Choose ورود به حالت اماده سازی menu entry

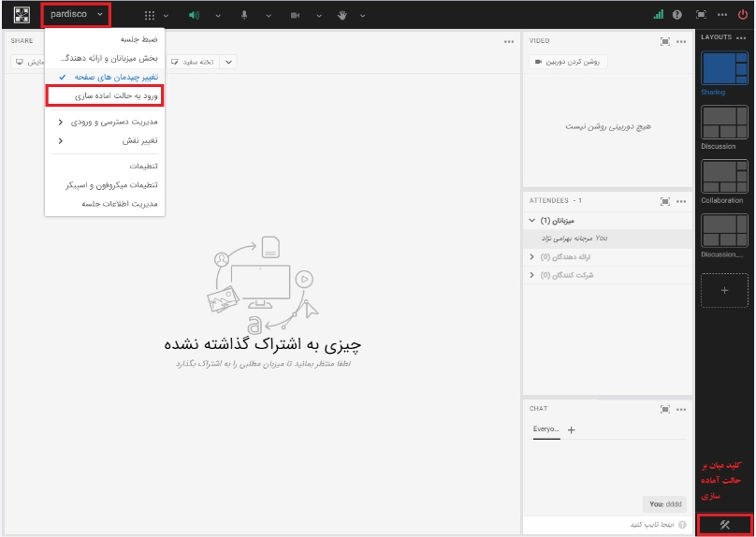(x=105, y=96)
